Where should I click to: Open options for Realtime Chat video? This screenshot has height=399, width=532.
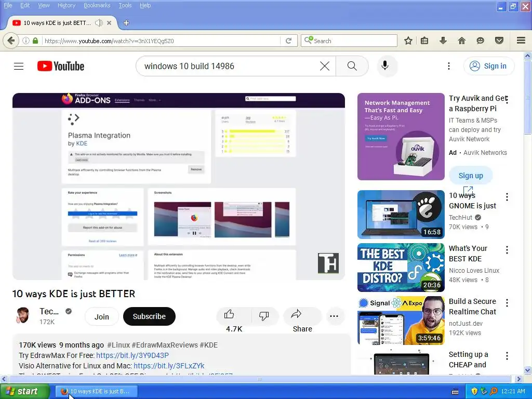tap(507, 303)
